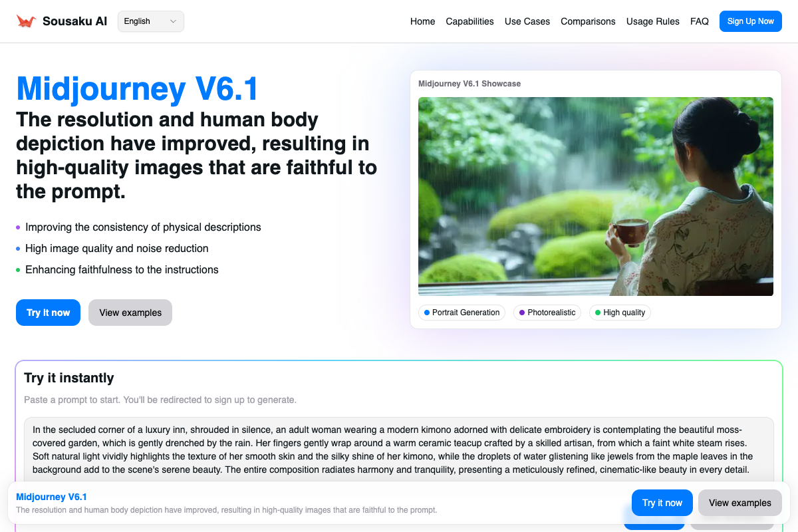Open the English language dropdown
The height and width of the screenshot is (532, 798).
150,21
